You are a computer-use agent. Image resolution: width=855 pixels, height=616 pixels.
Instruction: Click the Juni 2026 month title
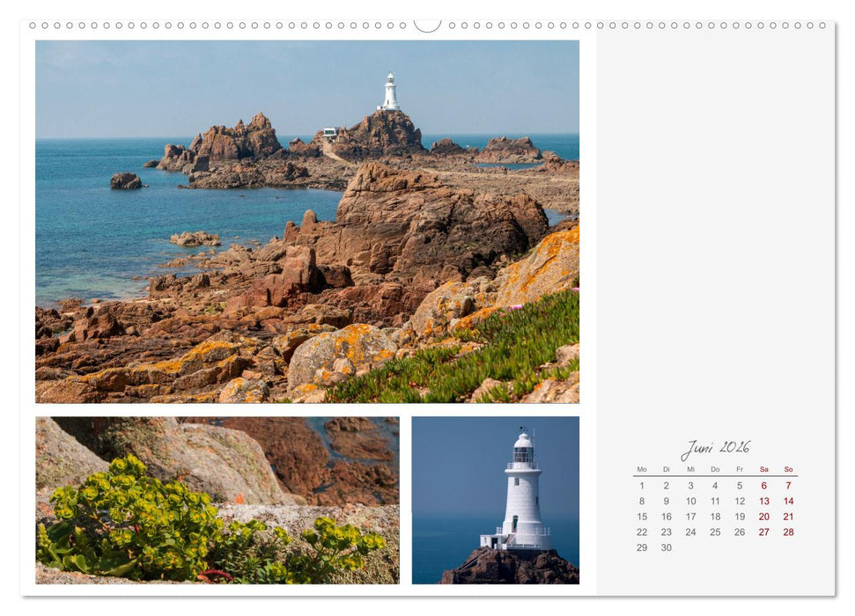(x=717, y=447)
